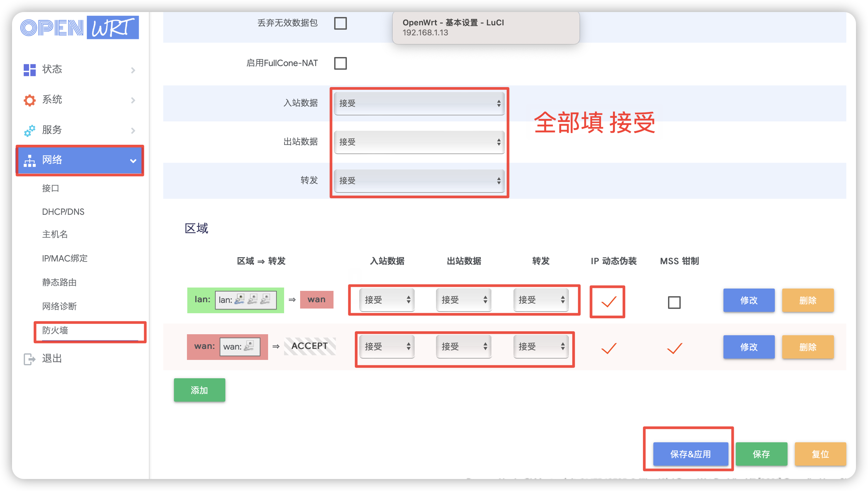Image resolution: width=868 pixels, height=491 pixels.
Task: Expand the 服务 menu chevron
Action: point(133,131)
